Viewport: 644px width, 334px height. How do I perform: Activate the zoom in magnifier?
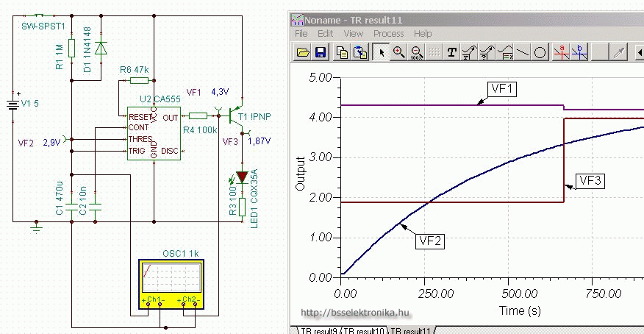click(398, 52)
